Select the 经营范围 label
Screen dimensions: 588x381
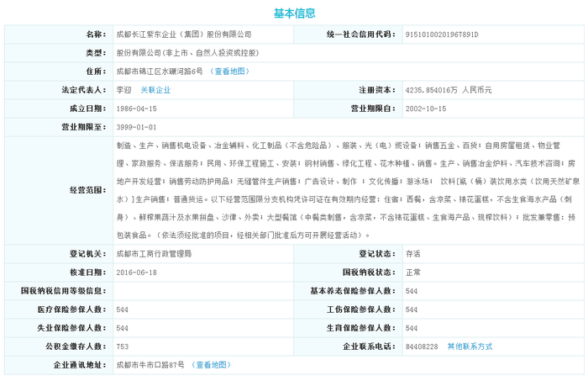click(88, 190)
